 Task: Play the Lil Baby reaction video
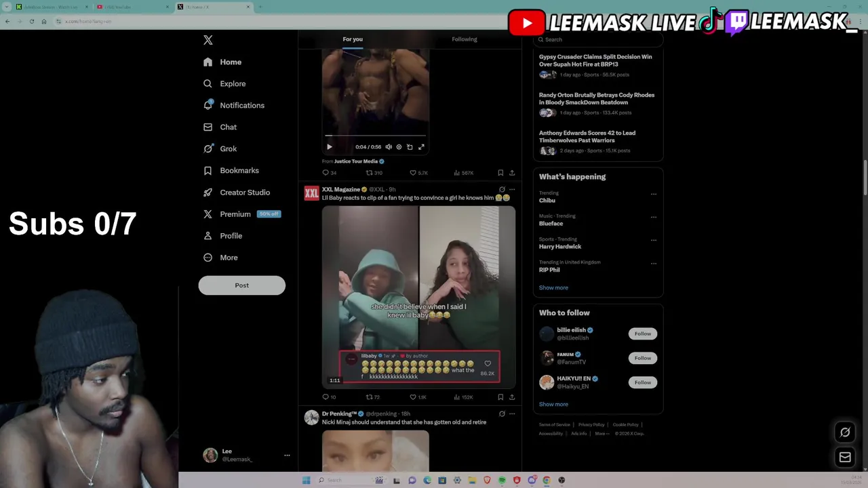(418, 296)
